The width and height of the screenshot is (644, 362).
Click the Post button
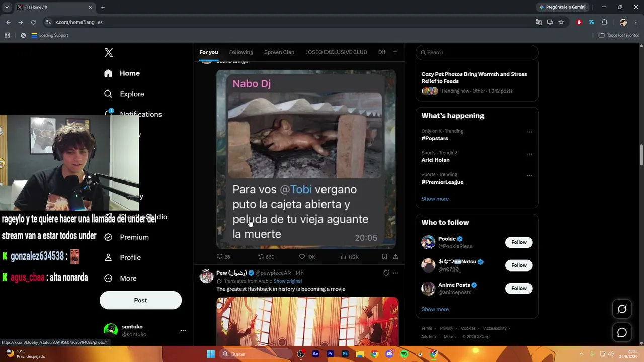point(140,300)
